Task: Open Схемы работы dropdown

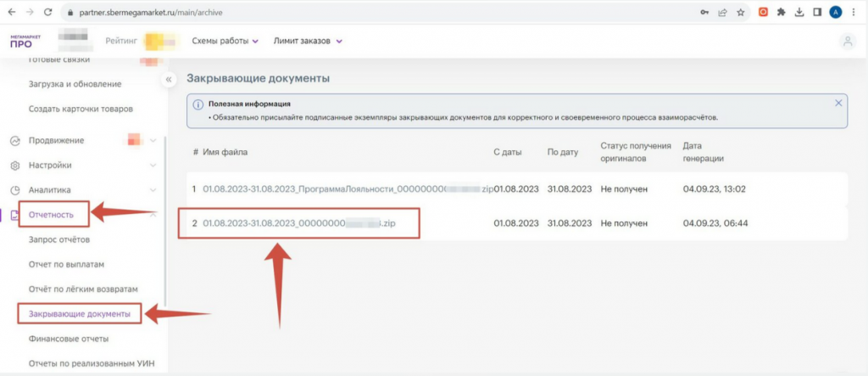Action: 225,41
